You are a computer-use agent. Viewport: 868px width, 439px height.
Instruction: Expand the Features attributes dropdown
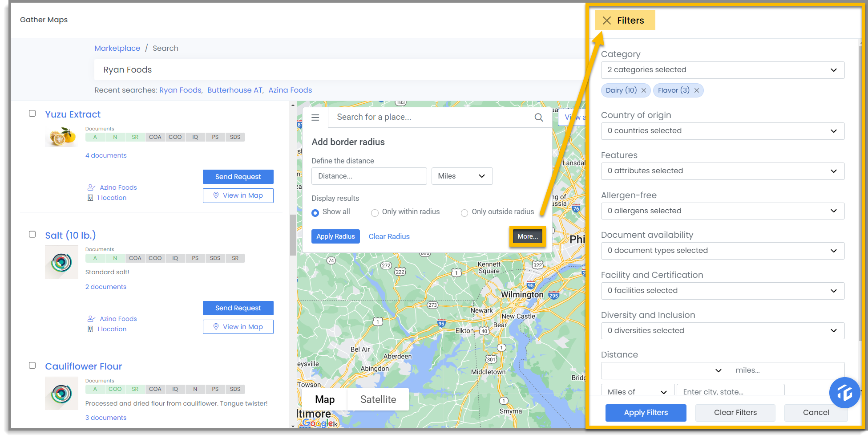[723, 171]
